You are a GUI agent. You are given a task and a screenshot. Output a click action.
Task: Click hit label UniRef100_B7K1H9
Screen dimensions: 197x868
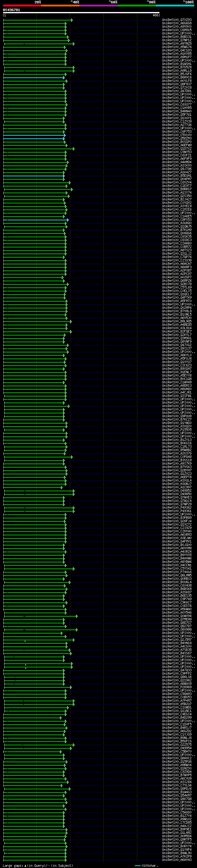[177, 230]
